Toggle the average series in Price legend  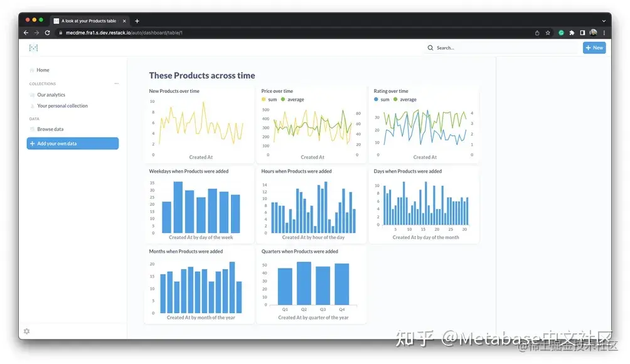[292, 100]
